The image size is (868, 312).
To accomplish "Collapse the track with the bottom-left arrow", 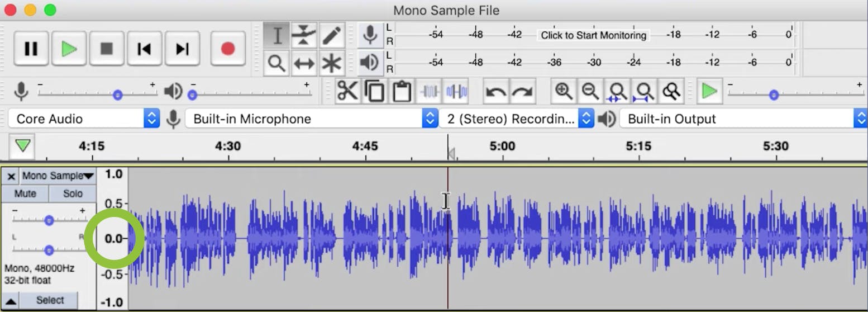I will 11,301.
